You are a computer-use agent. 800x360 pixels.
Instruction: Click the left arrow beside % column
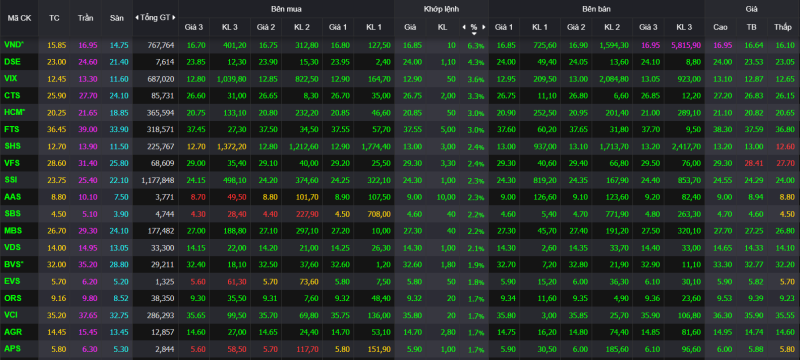click(x=464, y=27)
